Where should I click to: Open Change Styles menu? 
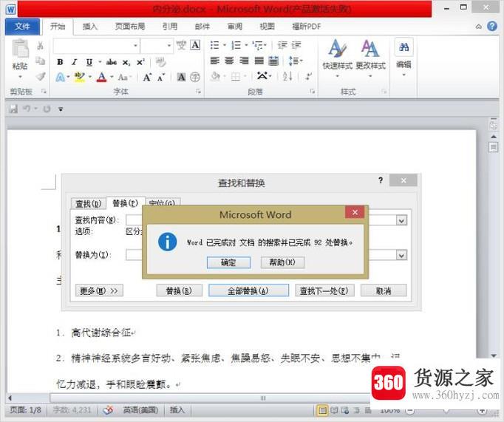point(370,58)
